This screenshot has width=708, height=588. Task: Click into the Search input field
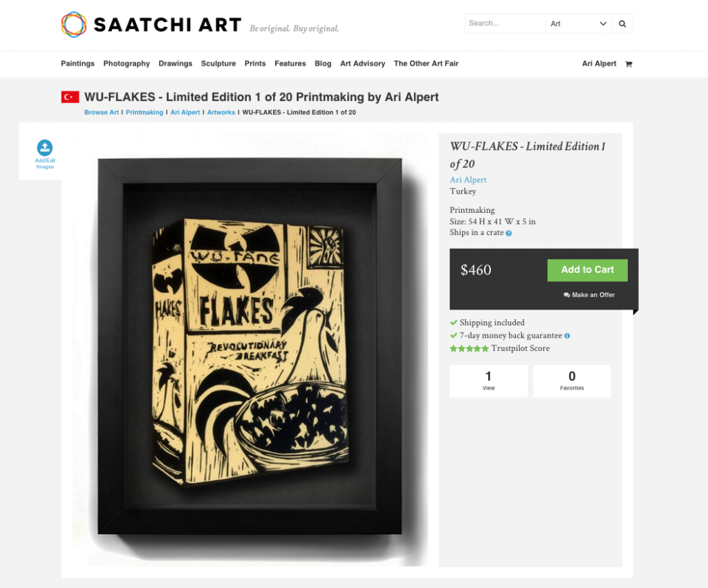[x=505, y=23]
